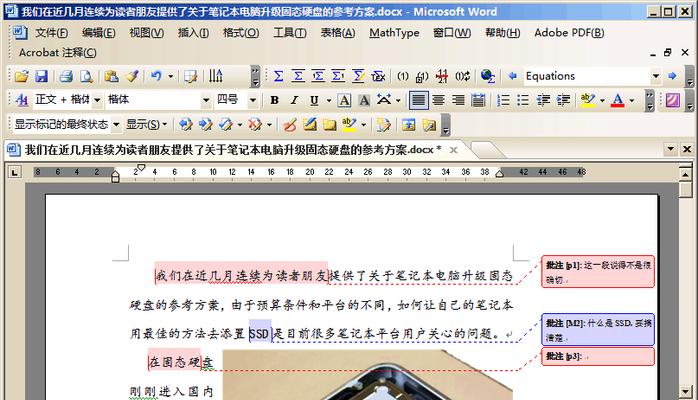Expand the font name dropdown 楷体
Image resolution: width=698 pixels, height=400 pixels.
point(206,100)
